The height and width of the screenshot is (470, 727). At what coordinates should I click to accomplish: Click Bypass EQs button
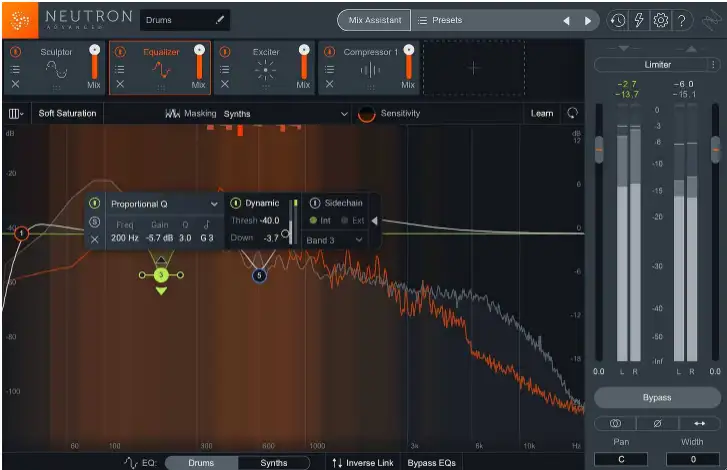[x=431, y=463]
